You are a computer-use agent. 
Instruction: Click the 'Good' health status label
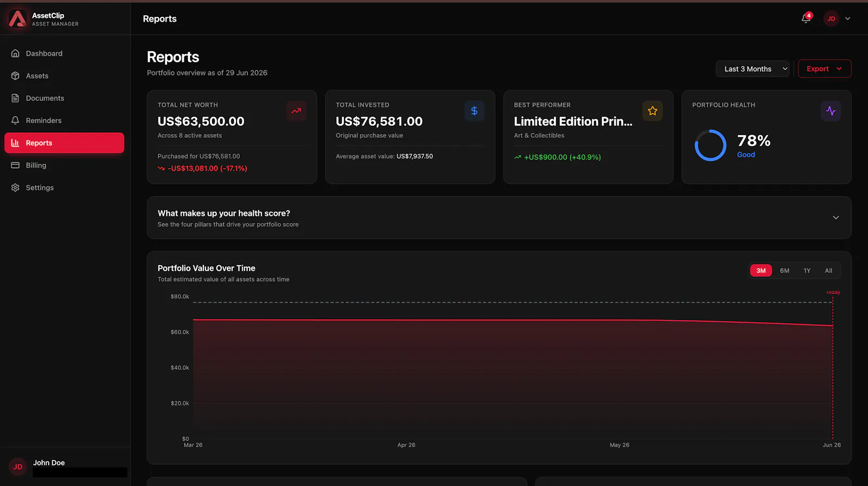click(x=746, y=155)
